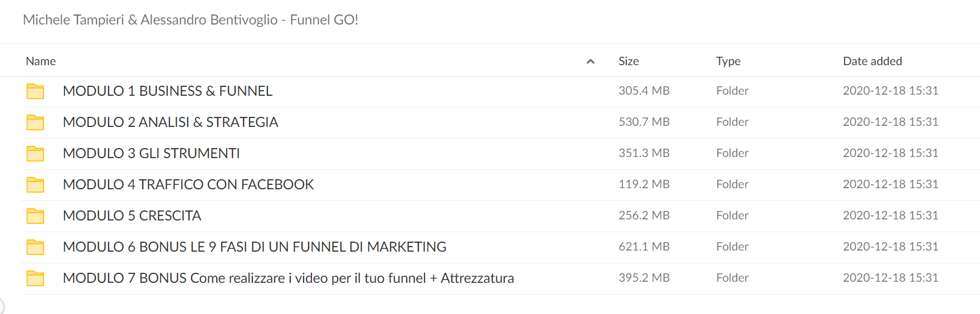Click the Funnel GO! page title
Image resolution: width=980 pixels, height=314 pixels.
click(x=191, y=20)
